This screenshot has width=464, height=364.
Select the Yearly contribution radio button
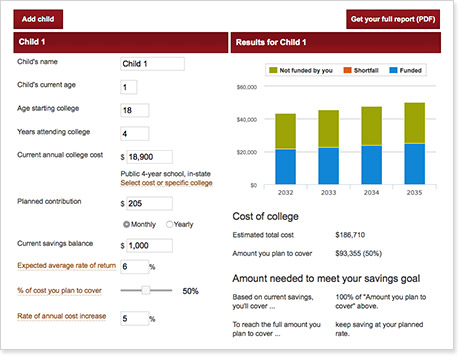[x=169, y=224]
